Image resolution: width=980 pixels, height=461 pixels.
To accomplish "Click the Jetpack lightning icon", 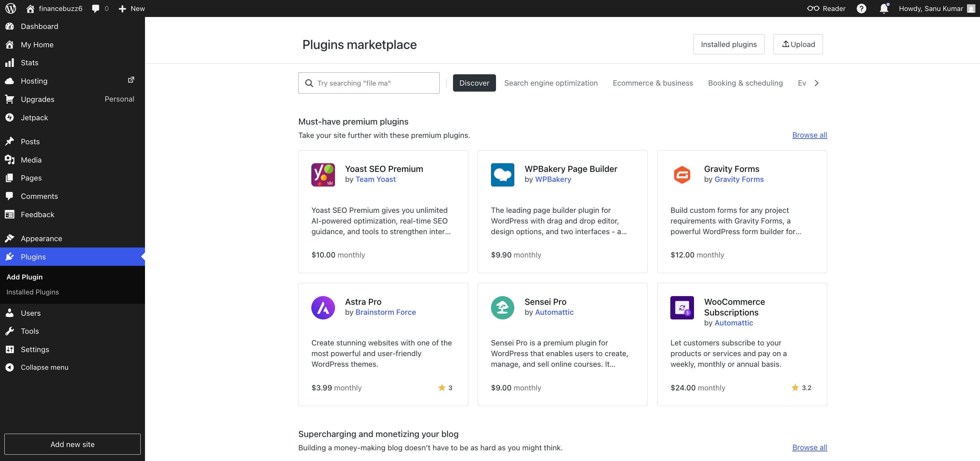I will pos(10,118).
